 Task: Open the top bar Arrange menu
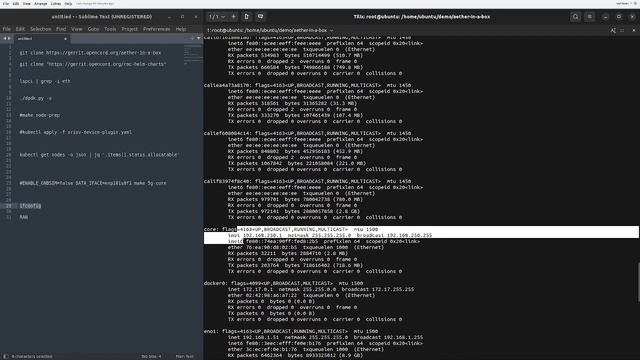click(40, 4)
